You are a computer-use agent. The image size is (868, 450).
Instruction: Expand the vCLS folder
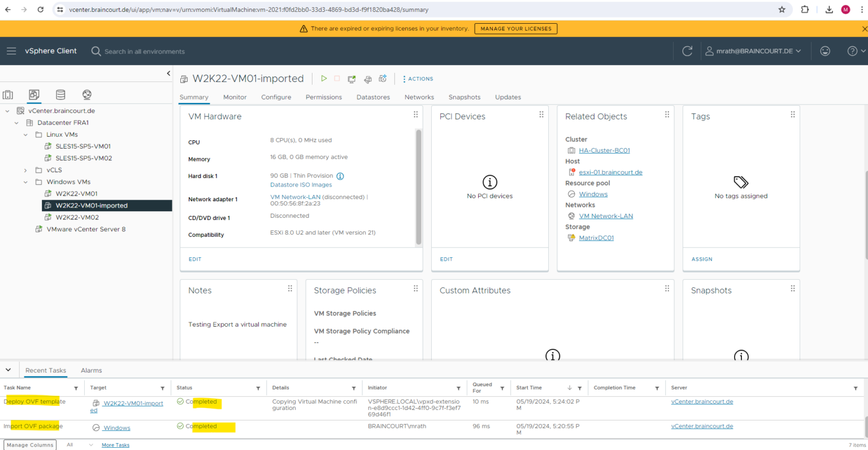(25, 170)
